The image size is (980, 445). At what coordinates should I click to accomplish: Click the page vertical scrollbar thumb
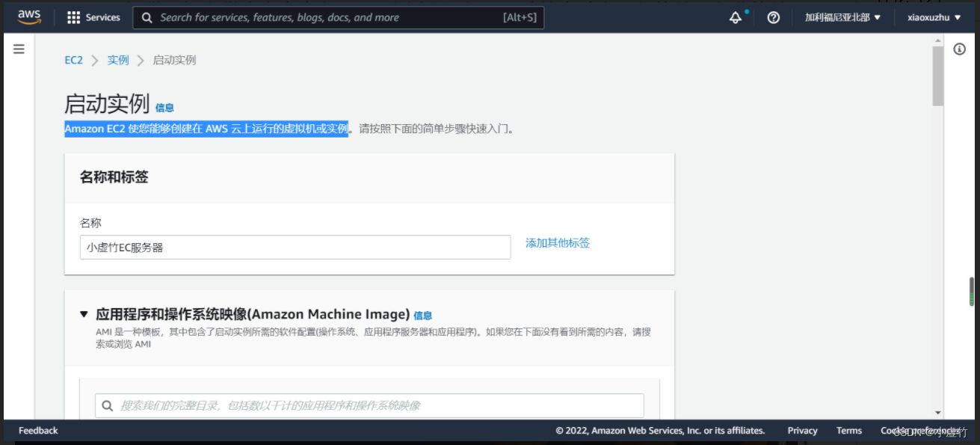pyautogui.click(x=937, y=76)
